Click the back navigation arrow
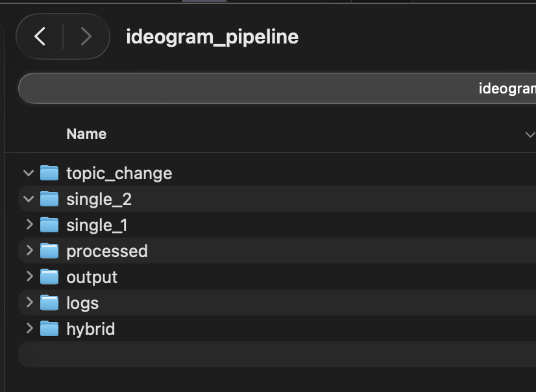Image resolution: width=536 pixels, height=392 pixels. coord(40,36)
